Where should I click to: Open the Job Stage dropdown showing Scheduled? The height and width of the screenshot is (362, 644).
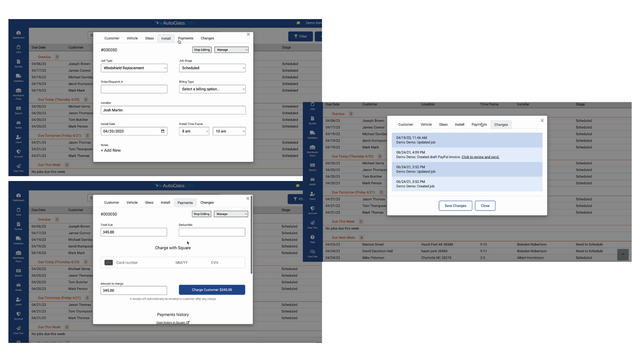212,68
